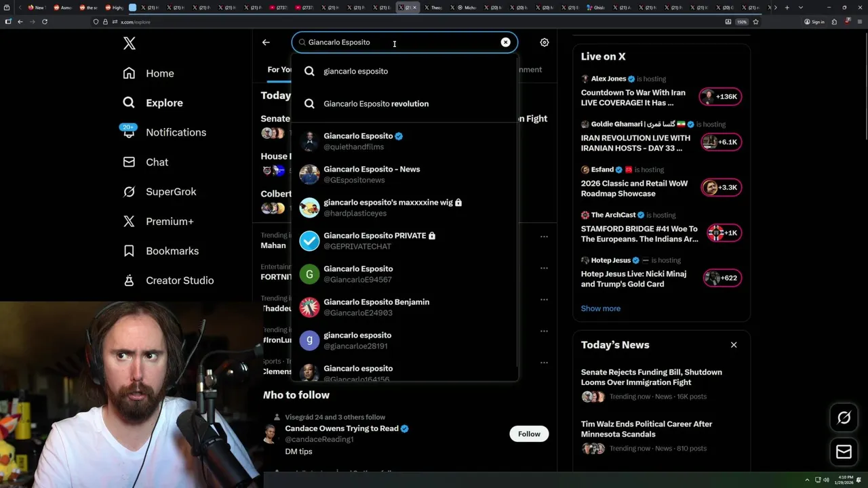Open Creator Studio in the sidebar
The image size is (868, 488).
tap(168, 281)
